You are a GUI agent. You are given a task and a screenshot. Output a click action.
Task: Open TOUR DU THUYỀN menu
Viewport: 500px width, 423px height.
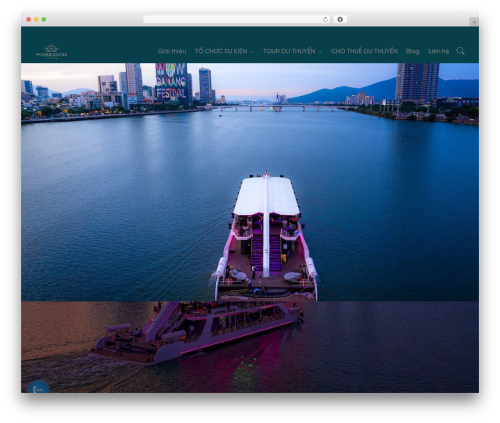(x=289, y=51)
